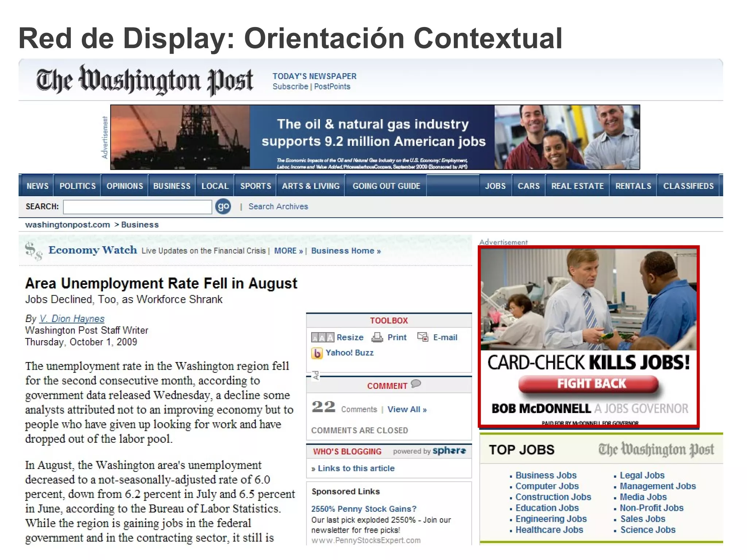Click the article headline Area Unemployment Rate

pyautogui.click(x=161, y=283)
